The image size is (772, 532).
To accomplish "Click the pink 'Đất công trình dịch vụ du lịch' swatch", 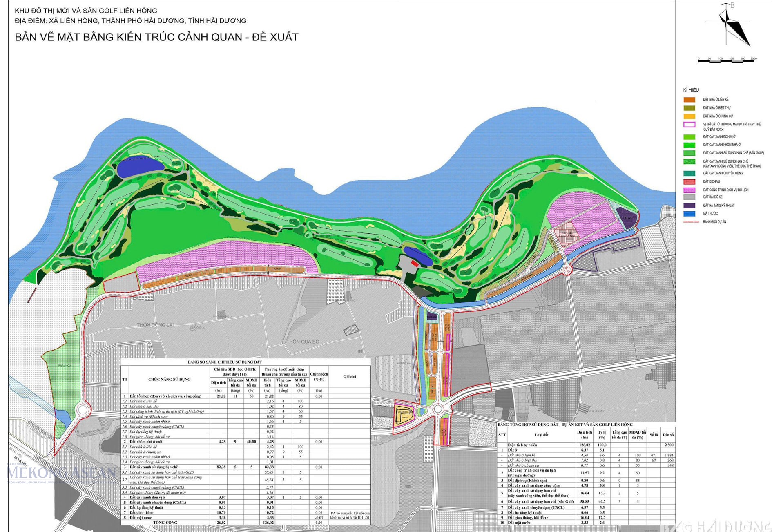I will tap(689, 190).
